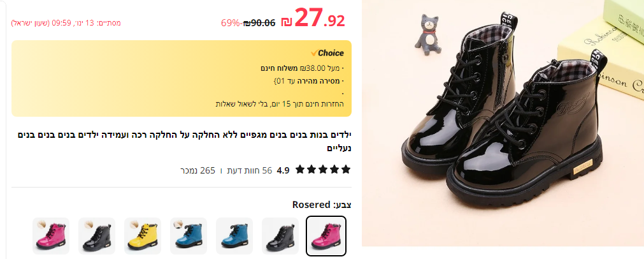644x259 pixels.
Task: Click the ₪27.92 sale price
Action: 313,18
